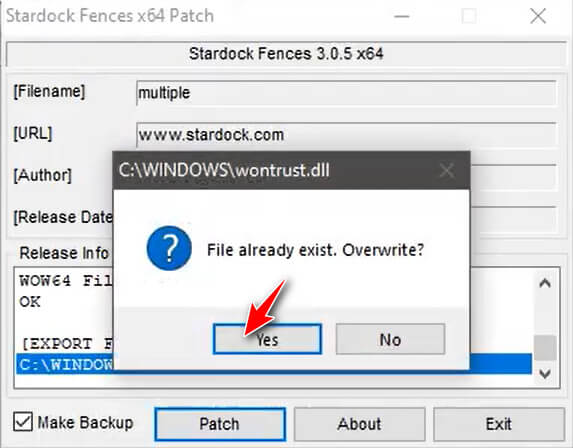Click the maximize button in the title bar
Screen dimensions: 573x448
point(469,16)
